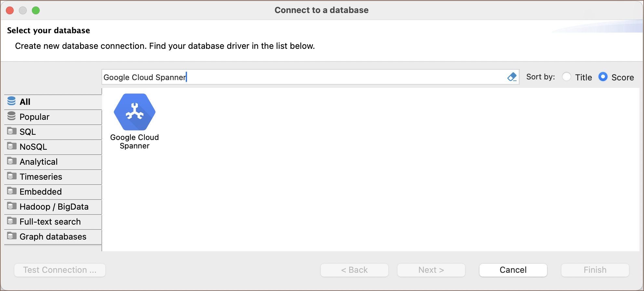Show Hadoop / BigData drivers
Viewport: 644px width, 291px height.
(x=54, y=207)
